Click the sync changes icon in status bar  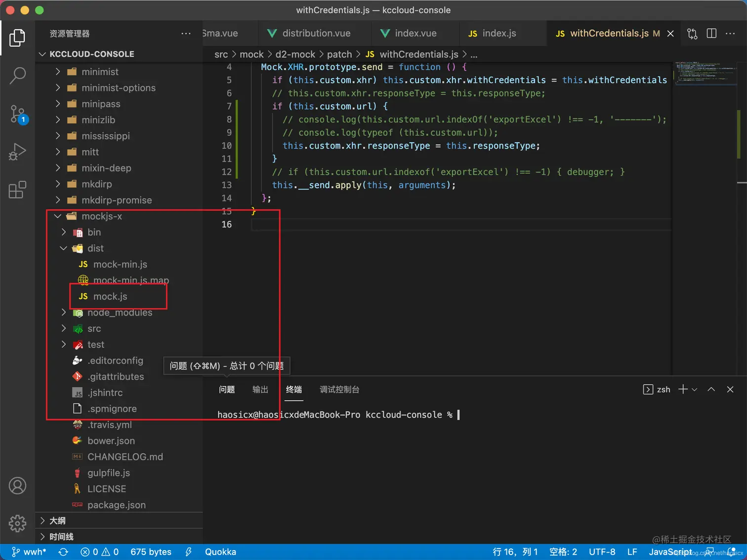click(x=63, y=552)
